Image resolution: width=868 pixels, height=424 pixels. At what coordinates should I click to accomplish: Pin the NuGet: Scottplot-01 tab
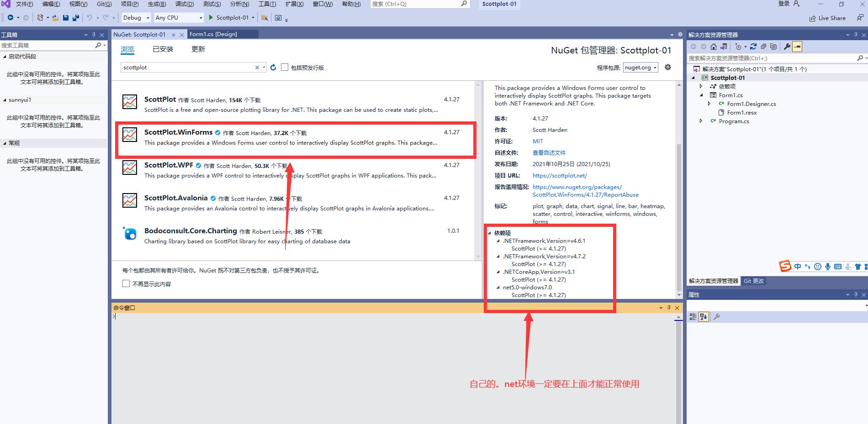[x=174, y=35]
